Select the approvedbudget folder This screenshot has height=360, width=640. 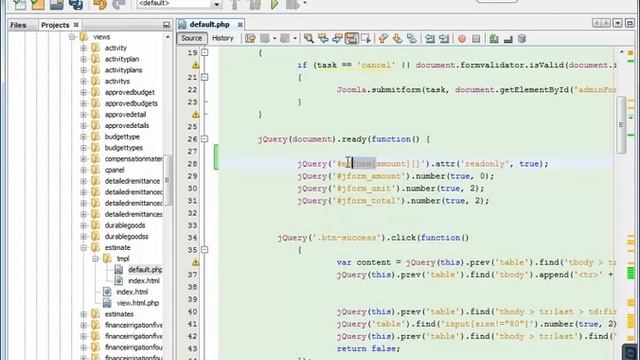[130, 92]
